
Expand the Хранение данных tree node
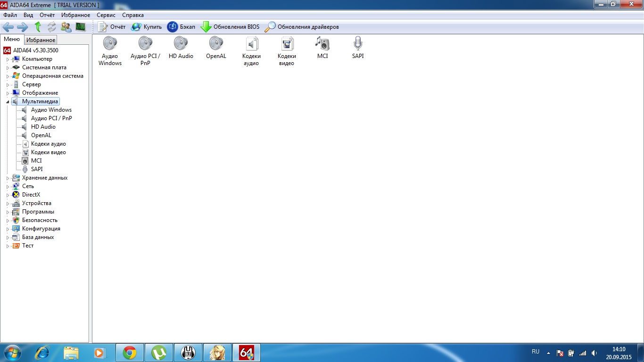[8, 178]
